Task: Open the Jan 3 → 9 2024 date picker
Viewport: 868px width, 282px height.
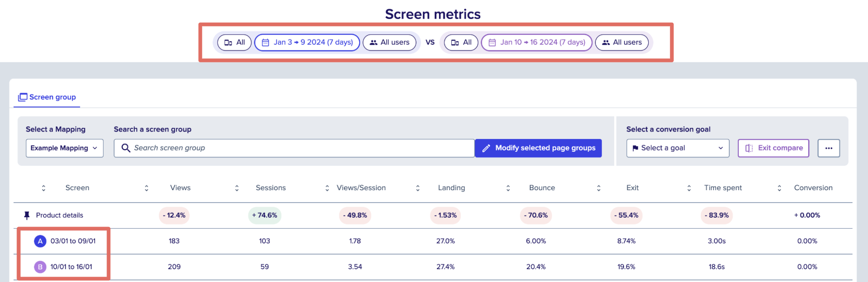Action: (307, 43)
